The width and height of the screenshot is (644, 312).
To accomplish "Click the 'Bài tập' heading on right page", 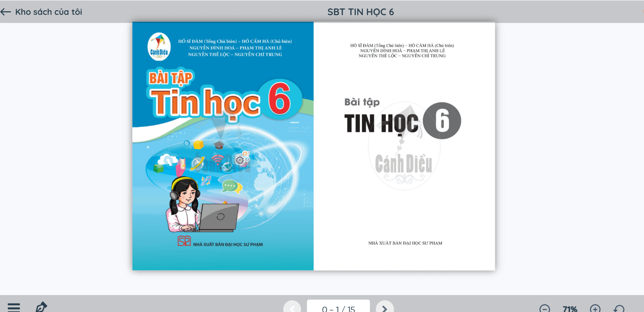I will [x=362, y=102].
